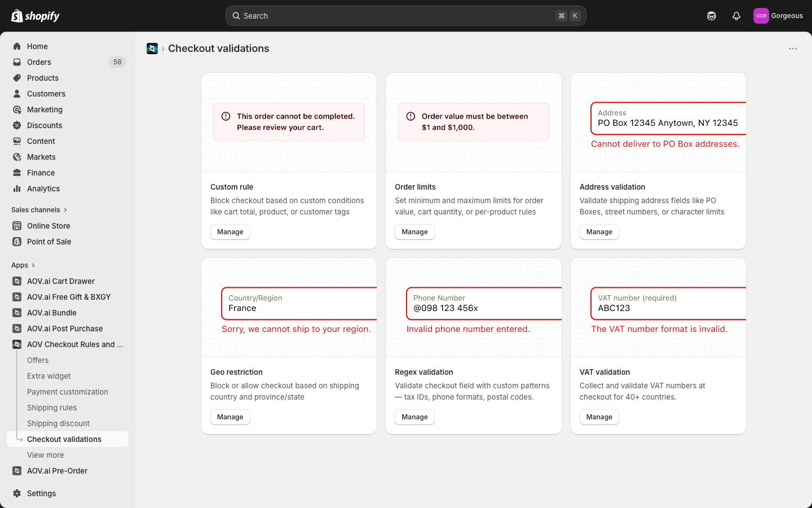
Task: Open notifications bell
Action: pos(736,16)
